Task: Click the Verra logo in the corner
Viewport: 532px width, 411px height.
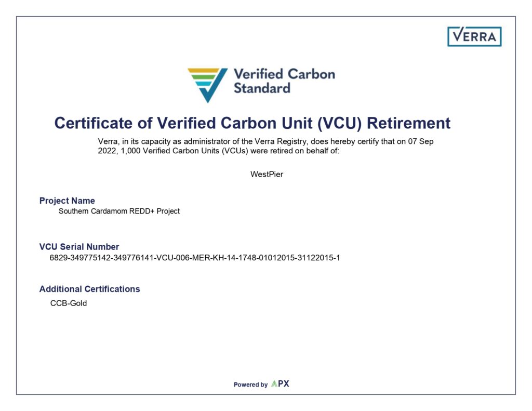Action: click(x=474, y=36)
